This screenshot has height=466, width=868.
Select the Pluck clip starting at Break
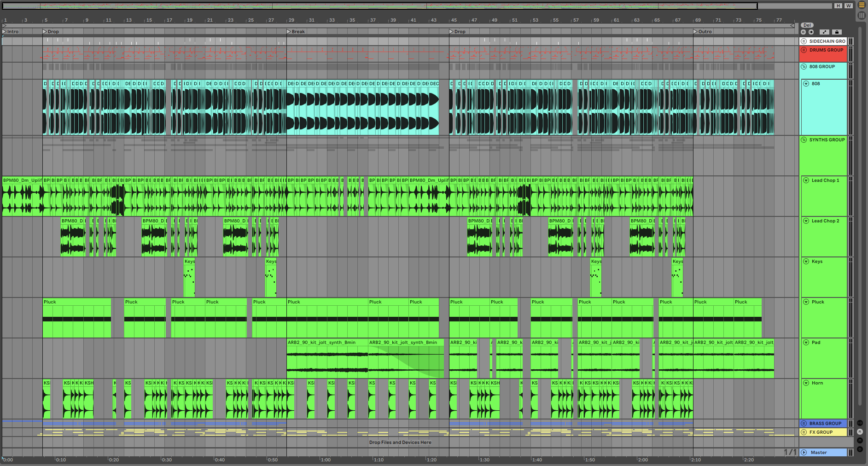[x=327, y=318]
